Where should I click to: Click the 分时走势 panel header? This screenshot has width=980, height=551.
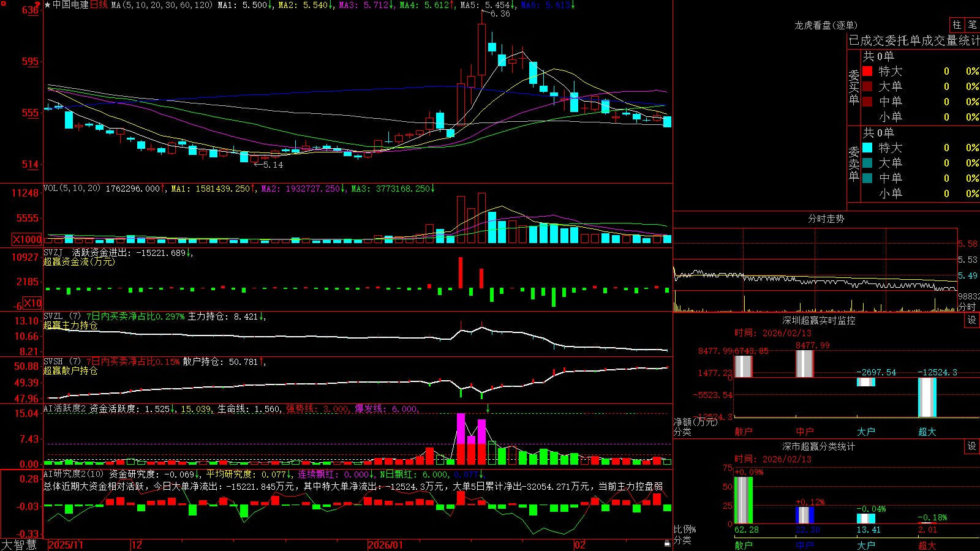click(x=826, y=219)
